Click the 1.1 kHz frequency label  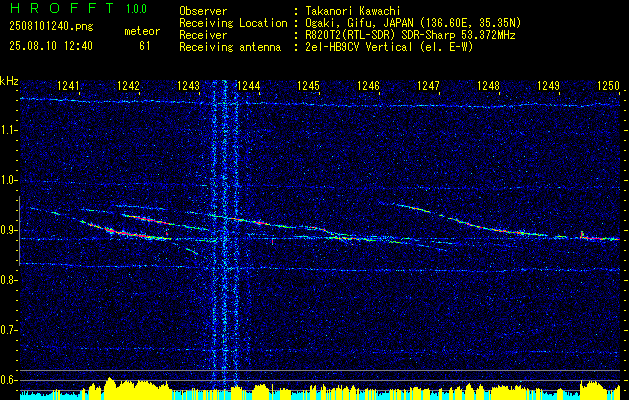(x=8, y=130)
